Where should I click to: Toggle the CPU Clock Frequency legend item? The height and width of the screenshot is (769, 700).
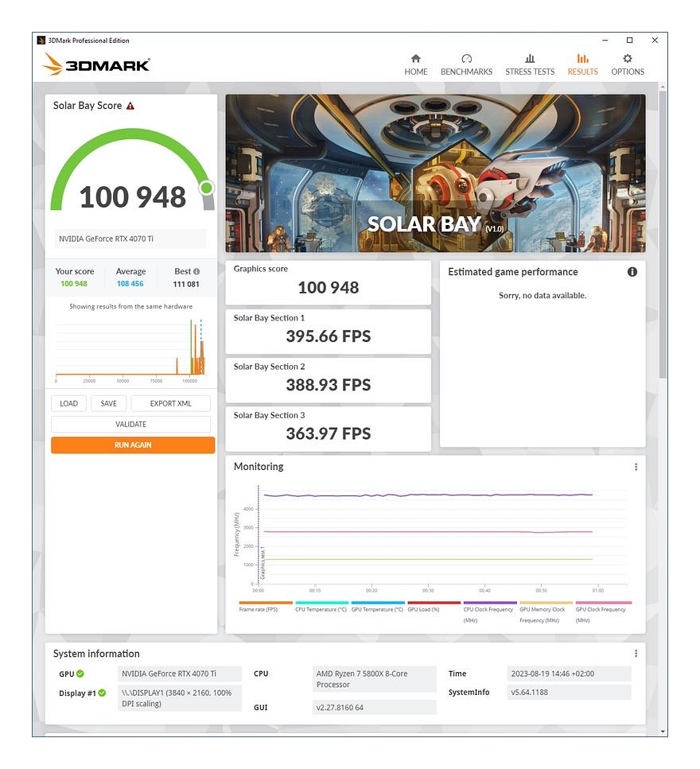(489, 612)
